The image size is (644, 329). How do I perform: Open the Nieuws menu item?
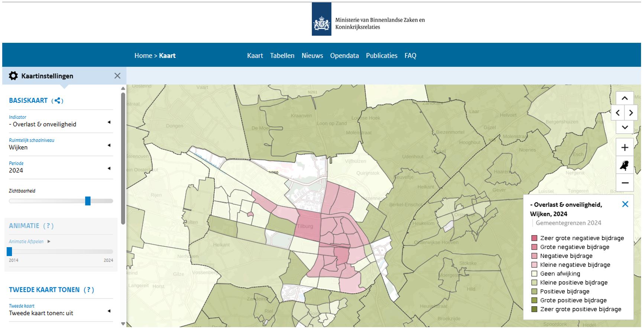(312, 55)
